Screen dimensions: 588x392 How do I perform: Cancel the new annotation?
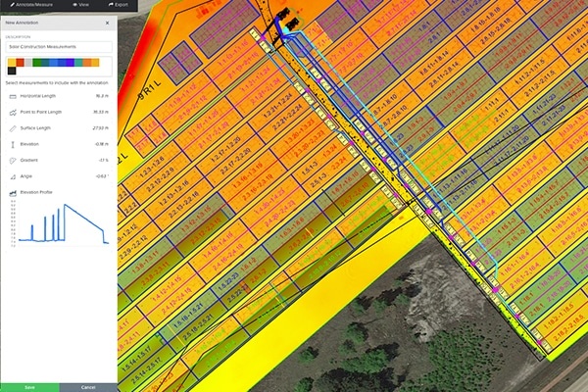pyautogui.click(x=88, y=387)
